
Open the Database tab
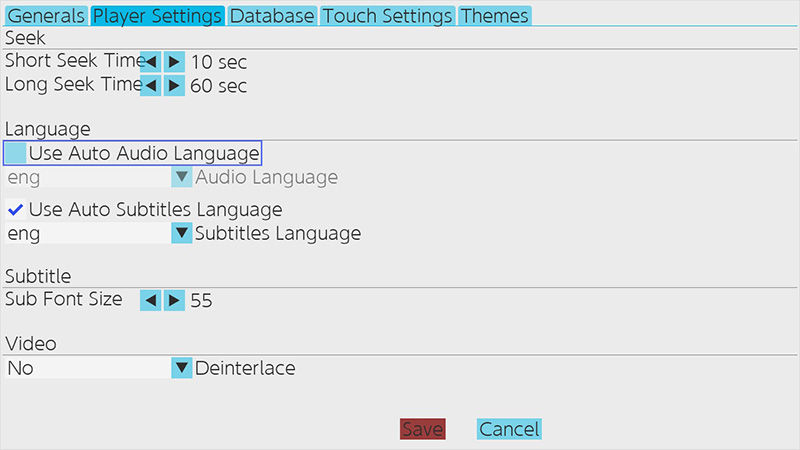click(272, 16)
